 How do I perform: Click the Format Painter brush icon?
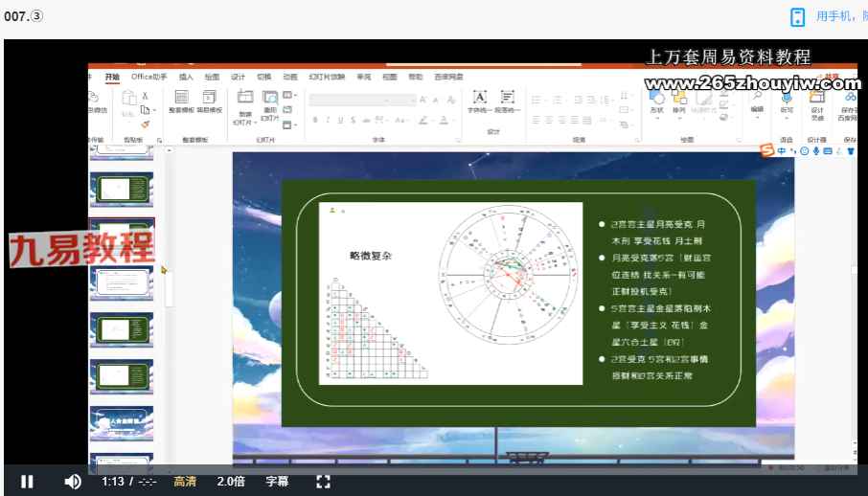click(146, 124)
